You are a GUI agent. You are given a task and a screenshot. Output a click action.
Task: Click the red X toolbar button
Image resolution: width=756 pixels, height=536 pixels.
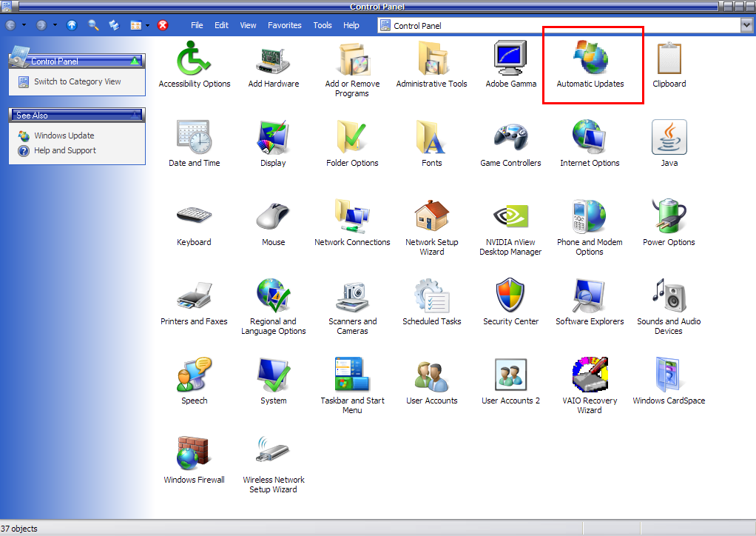point(163,25)
